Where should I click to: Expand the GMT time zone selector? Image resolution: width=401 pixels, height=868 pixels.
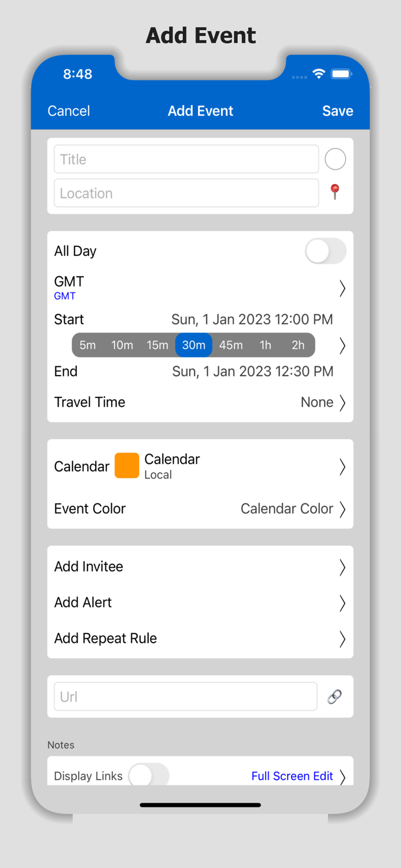(x=341, y=288)
